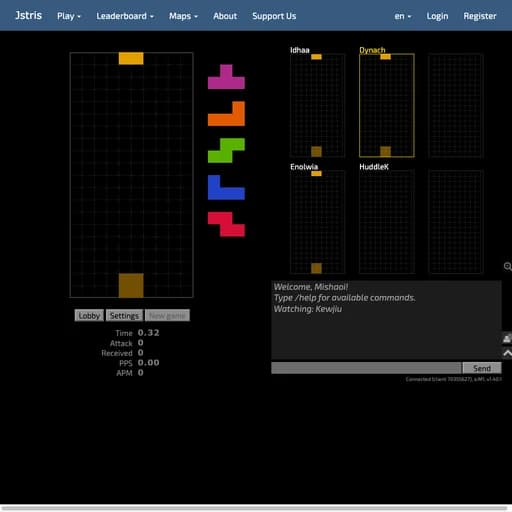The height and width of the screenshot is (512, 512).
Task: Click the Register link
Action: coord(480,16)
